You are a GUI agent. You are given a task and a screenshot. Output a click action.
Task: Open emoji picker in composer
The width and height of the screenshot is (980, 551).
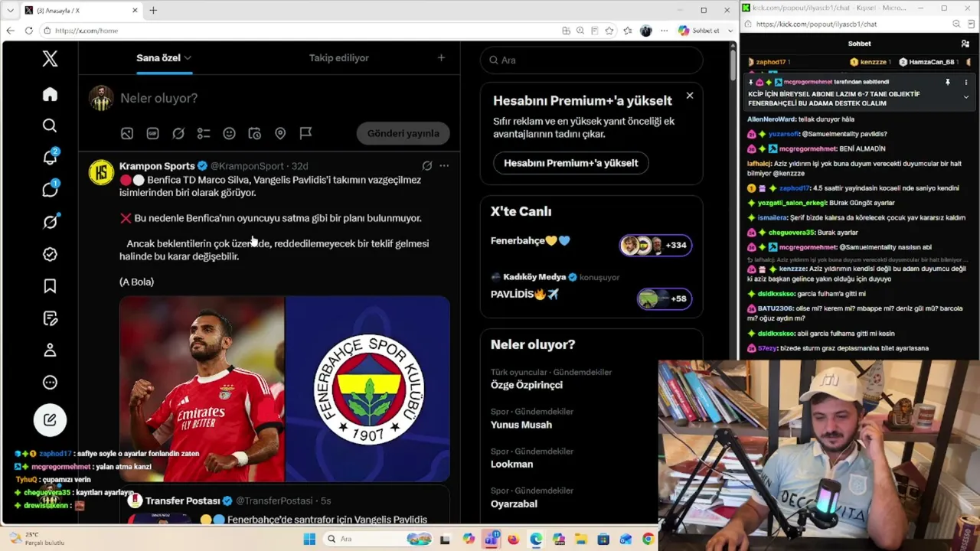229,133
